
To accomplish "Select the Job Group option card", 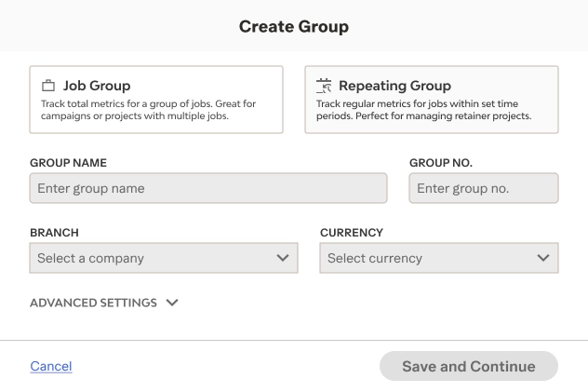I will coord(156,100).
